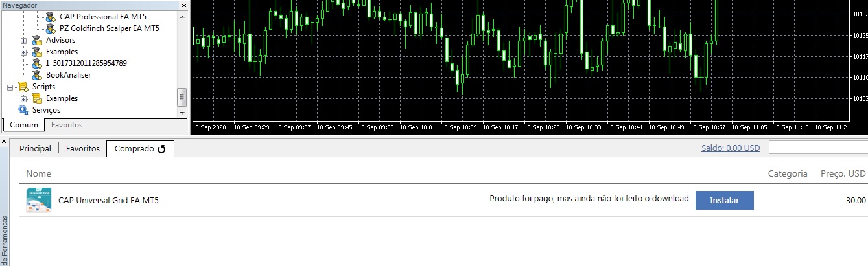Image resolution: width=868 pixels, height=266 pixels.
Task: Open the Saldo: 0.00 USD link
Action: [731, 148]
